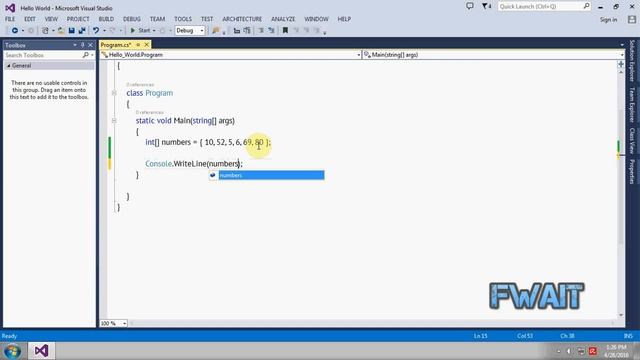Open the Windows Start button
Image resolution: width=640 pixels, height=360 pixels.
[12, 351]
